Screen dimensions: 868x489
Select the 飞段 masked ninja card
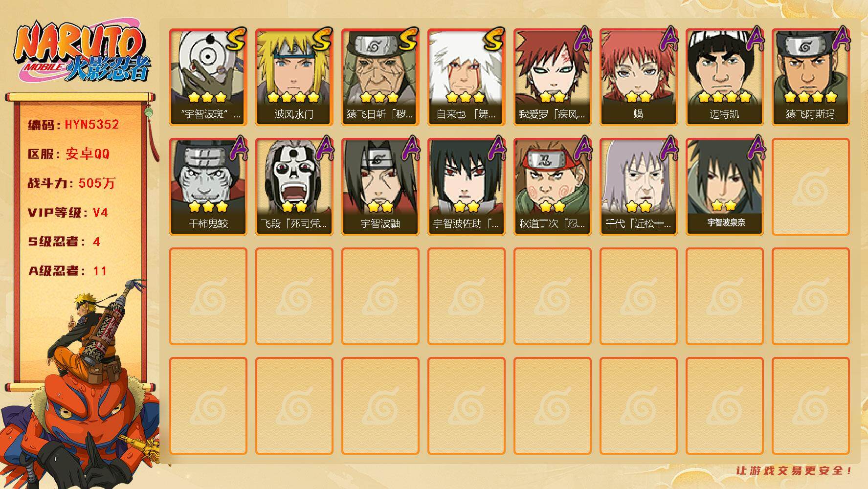(x=294, y=187)
